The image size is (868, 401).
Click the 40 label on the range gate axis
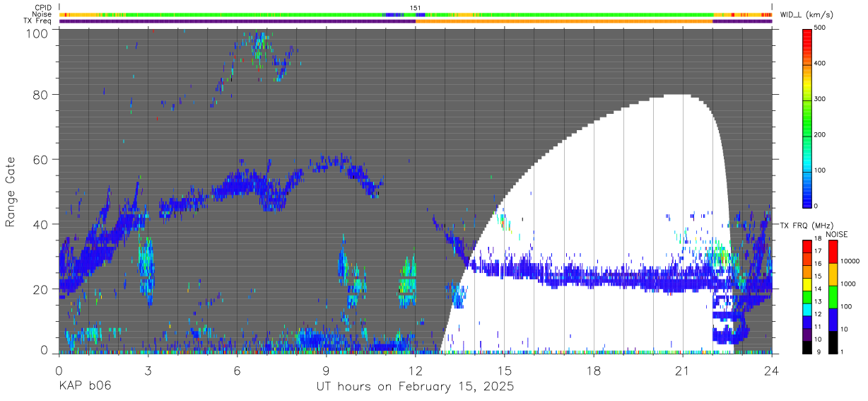40,224
